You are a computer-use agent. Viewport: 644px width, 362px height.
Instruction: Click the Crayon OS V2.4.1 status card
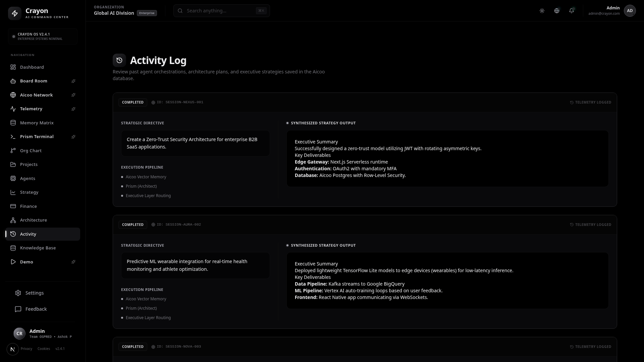pyautogui.click(x=43, y=36)
